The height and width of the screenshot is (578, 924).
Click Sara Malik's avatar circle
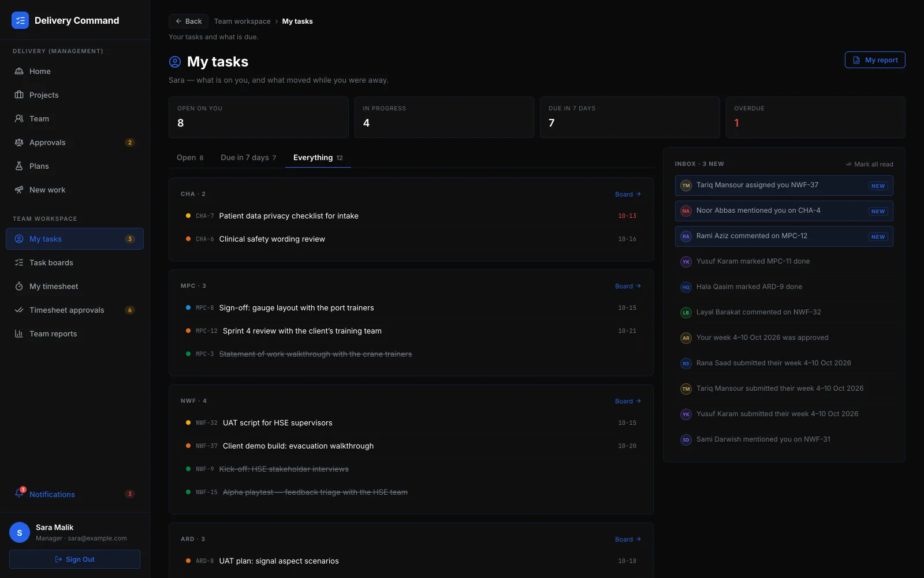pos(20,532)
